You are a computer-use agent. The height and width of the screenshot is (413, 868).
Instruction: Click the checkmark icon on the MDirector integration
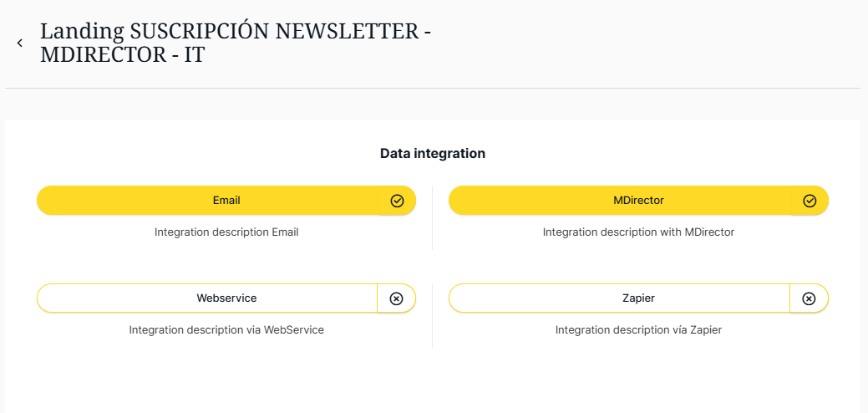[x=809, y=201]
